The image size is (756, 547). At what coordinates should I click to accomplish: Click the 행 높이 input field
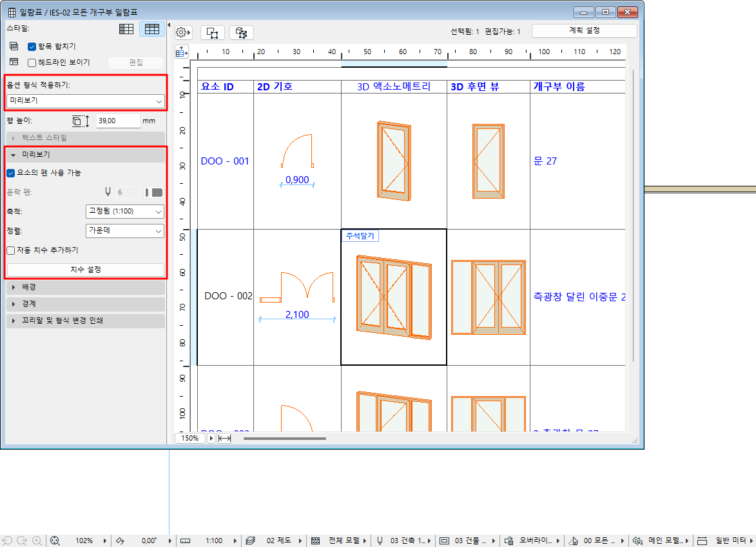[x=118, y=121]
